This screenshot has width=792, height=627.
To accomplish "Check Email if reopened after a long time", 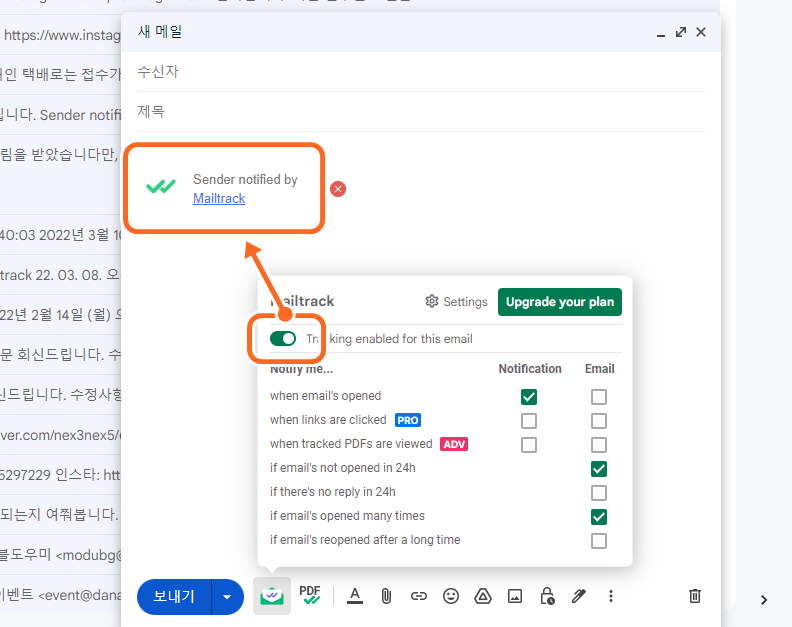I will point(599,541).
